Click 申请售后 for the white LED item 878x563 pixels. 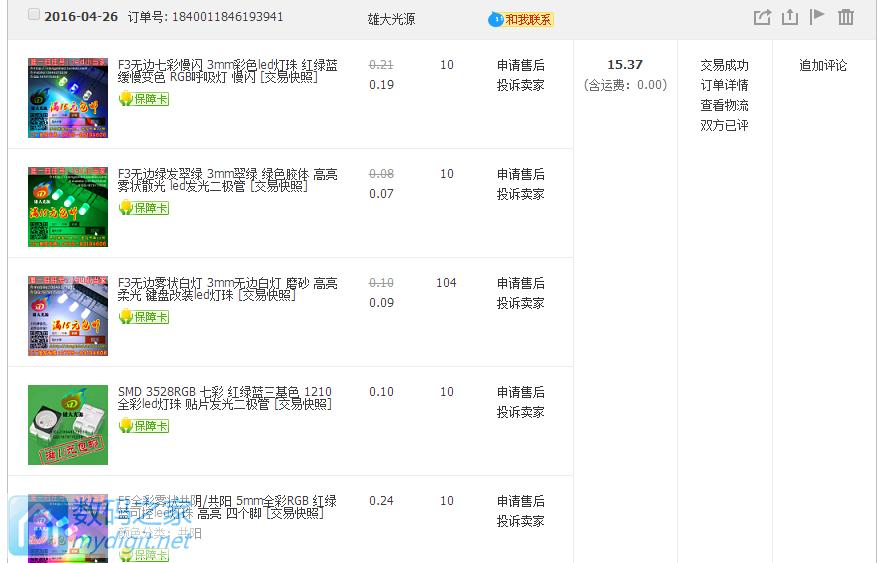(x=521, y=283)
